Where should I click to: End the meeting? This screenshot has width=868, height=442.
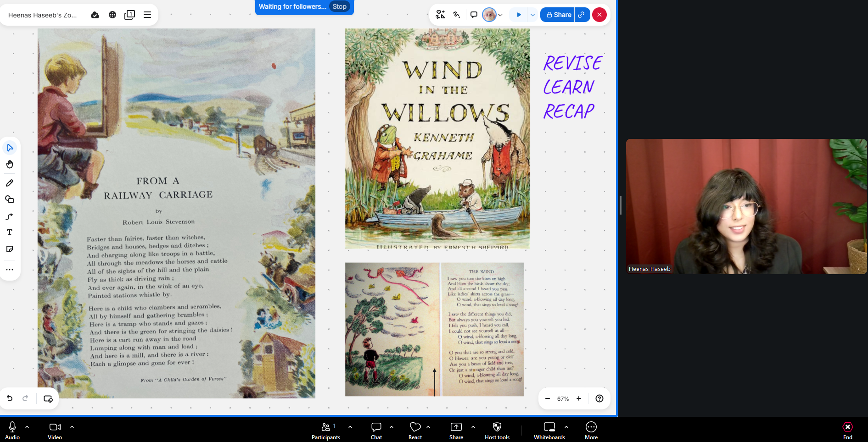[848, 431]
